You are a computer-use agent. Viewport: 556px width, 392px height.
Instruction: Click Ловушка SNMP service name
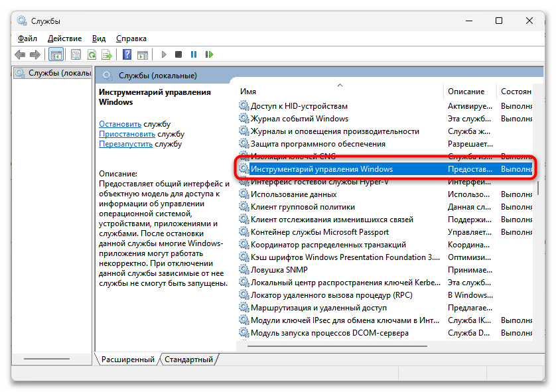pyautogui.click(x=279, y=270)
